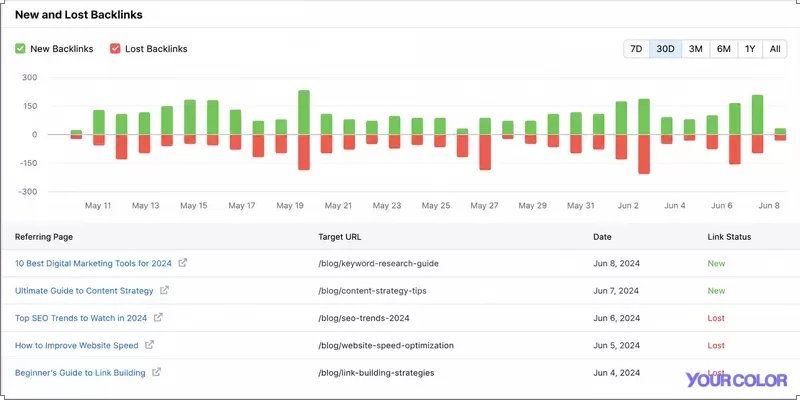Image resolution: width=800 pixels, height=400 pixels.
Task: Select the 7D time range
Action: tap(636, 49)
